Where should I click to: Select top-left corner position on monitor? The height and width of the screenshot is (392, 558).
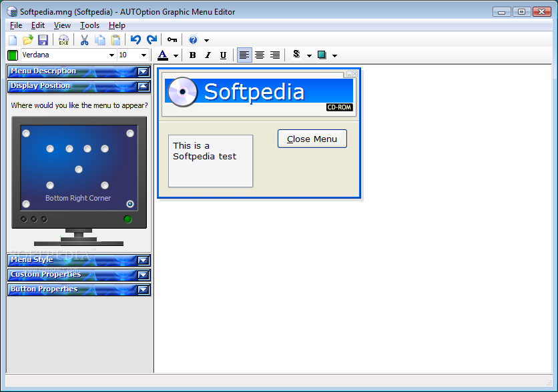pos(26,133)
